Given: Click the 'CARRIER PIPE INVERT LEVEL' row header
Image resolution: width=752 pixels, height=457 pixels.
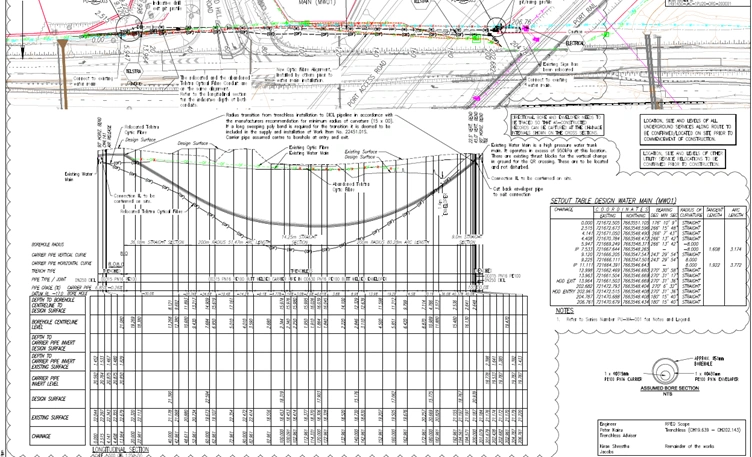Looking at the screenshot, I should coord(46,381).
